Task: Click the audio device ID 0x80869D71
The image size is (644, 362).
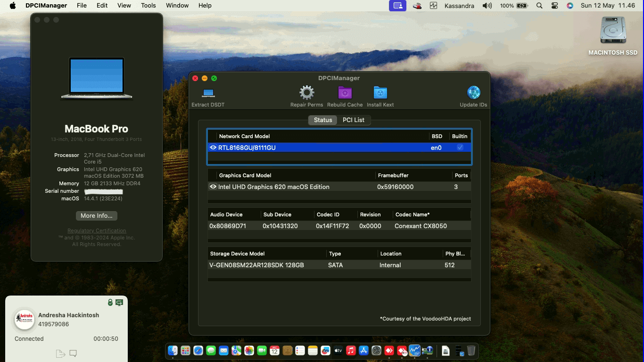Action: 228,226
